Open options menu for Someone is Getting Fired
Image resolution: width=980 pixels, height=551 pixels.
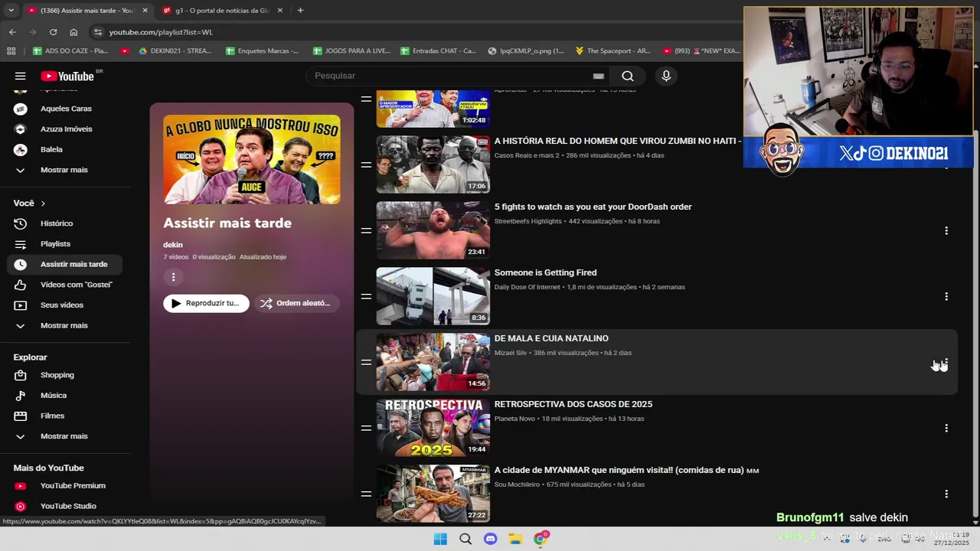[x=946, y=296]
